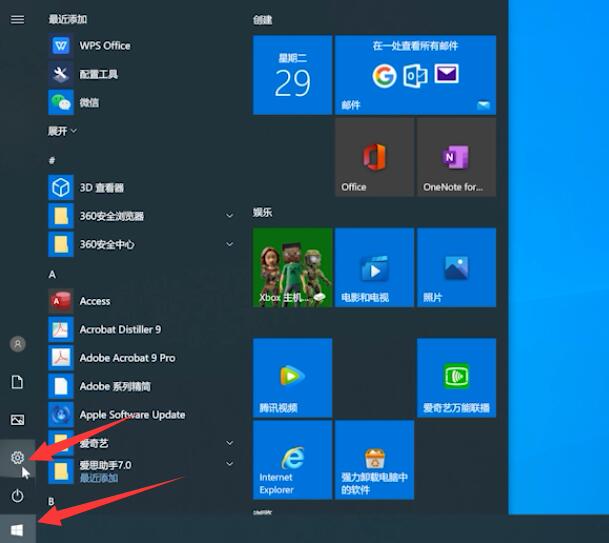
Task: Launch 微信 WeChat
Action: (142, 103)
